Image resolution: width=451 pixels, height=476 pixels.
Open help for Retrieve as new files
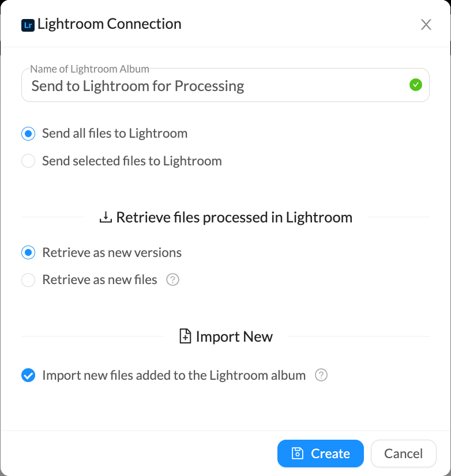coord(172,280)
